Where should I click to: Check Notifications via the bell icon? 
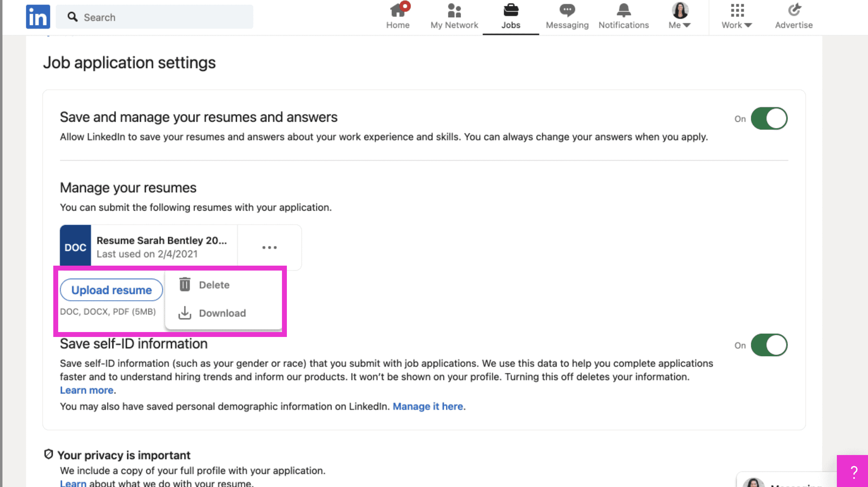click(623, 10)
